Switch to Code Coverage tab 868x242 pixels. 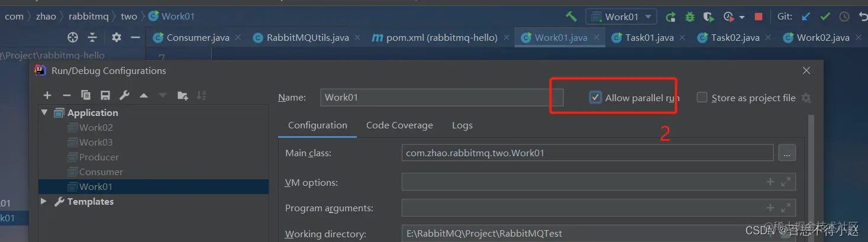399,125
